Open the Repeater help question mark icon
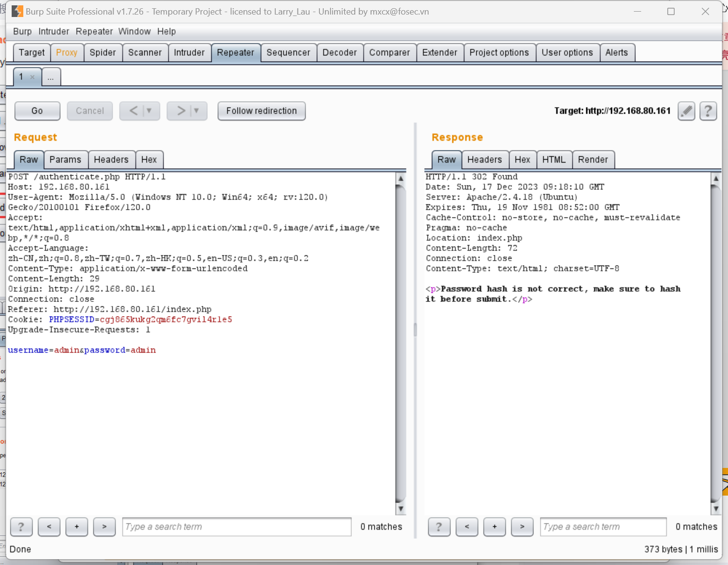Viewport: 728px width, 565px height. (708, 111)
